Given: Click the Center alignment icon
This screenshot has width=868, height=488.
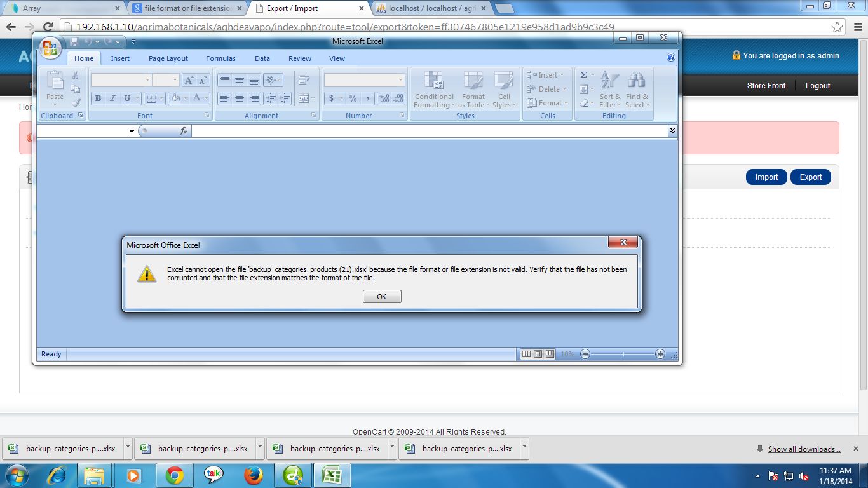Looking at the screenshot, I should (x=240, y=98).
